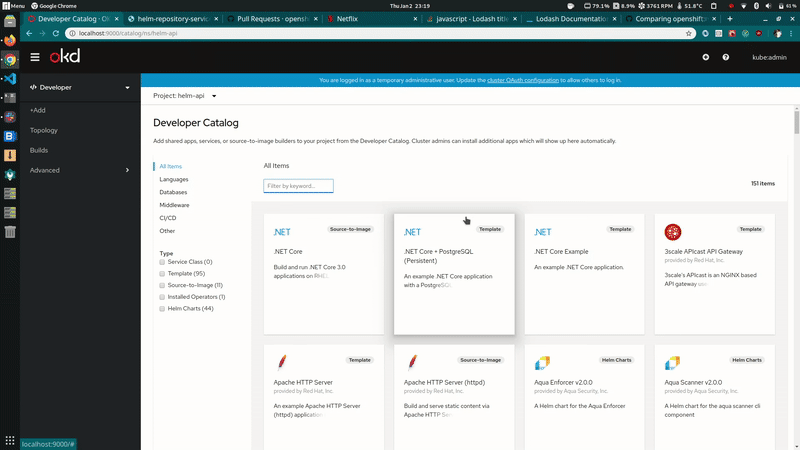Open the hamburger navigation menu
Image resolution: width=800 pixels, height=450 pixels.
(x=35, y=57)
